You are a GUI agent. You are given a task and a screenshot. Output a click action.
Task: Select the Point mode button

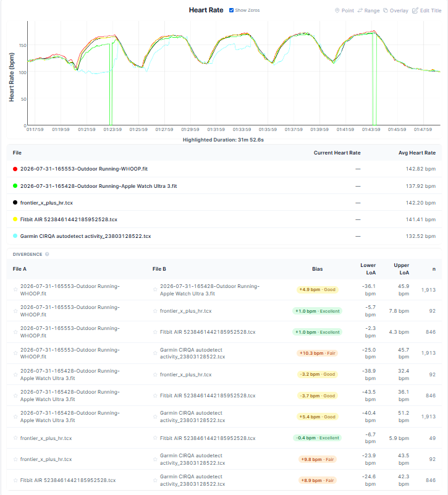point(344,11)
